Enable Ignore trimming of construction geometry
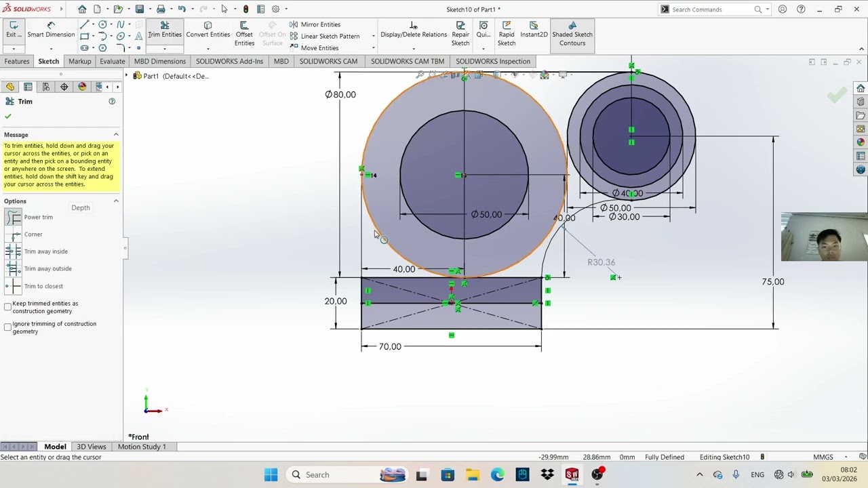Image resolution: width=868 pixels, height=488 pixels. coord(8,327)
